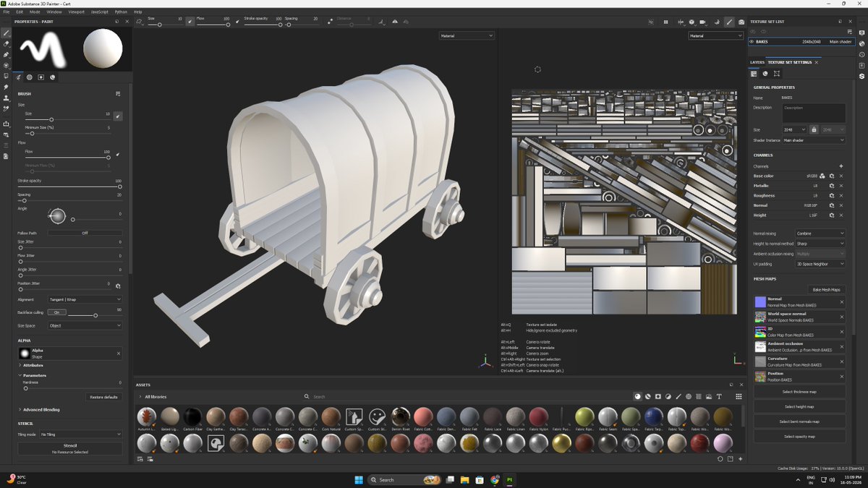Click the screenshot camera icon in viewport toolbar

(x=741, y=22)
